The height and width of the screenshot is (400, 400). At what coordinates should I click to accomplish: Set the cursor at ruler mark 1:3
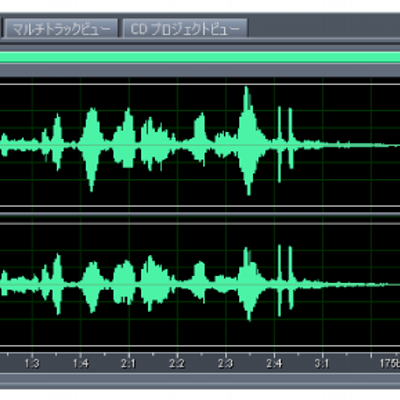tap(32, 364)
